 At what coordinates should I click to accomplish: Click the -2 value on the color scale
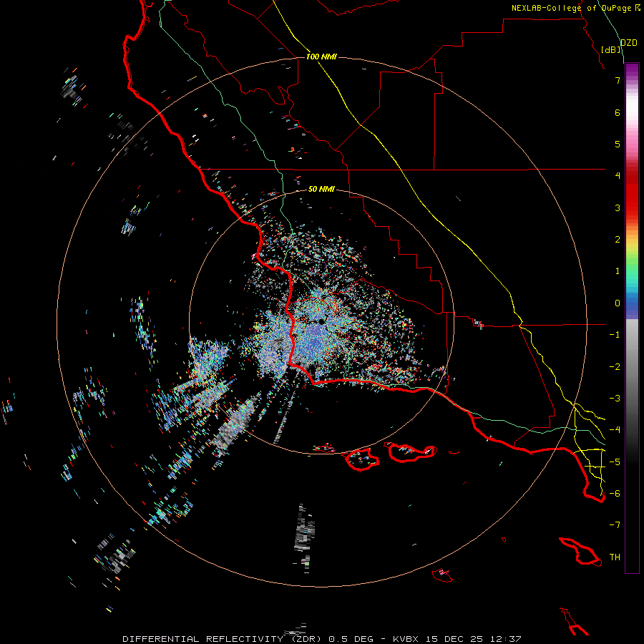(x=615, y=367)
